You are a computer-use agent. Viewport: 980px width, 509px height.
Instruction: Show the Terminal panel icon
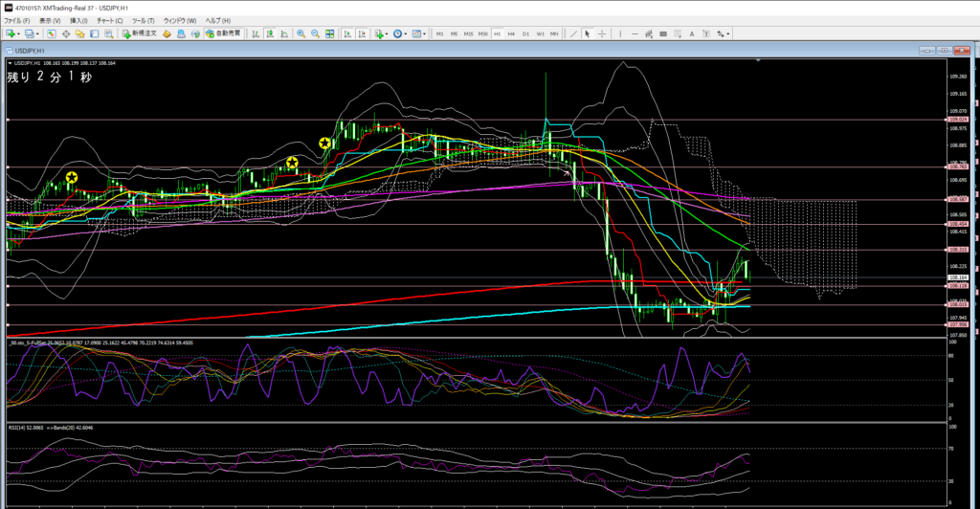click(x=95, y=33)
